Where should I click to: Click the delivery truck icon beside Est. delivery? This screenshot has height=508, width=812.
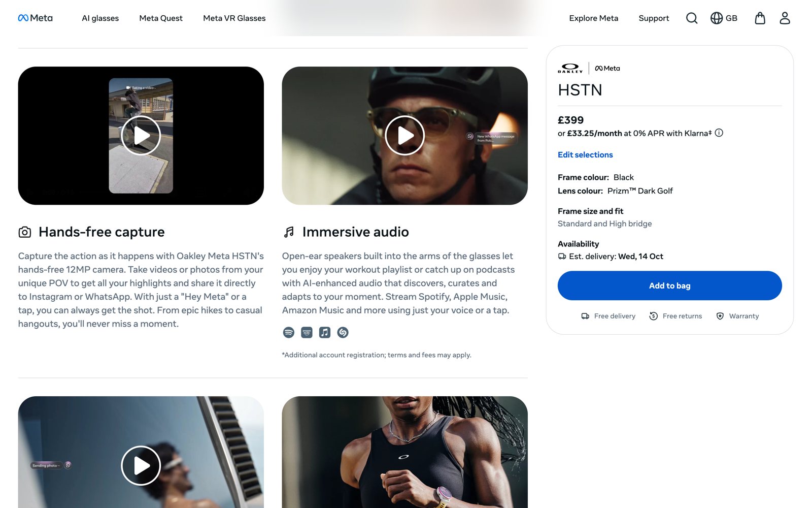[562, 257]
